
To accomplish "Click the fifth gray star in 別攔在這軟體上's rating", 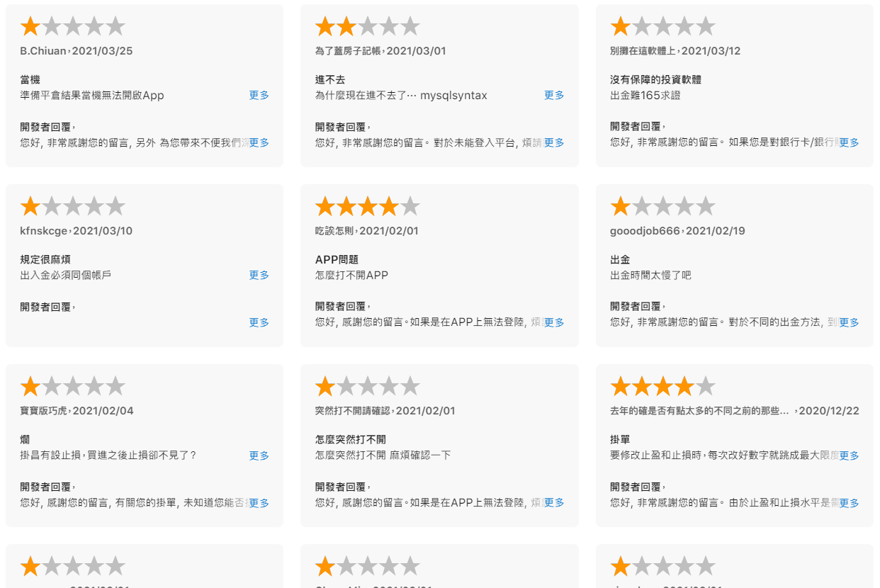I will (706, 26).
